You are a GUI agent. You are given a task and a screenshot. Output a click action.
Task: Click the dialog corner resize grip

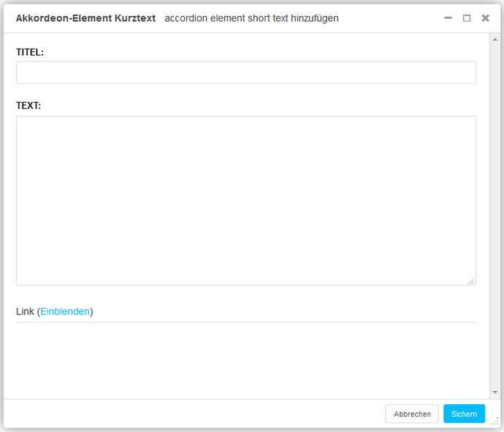tap(495, 421)
